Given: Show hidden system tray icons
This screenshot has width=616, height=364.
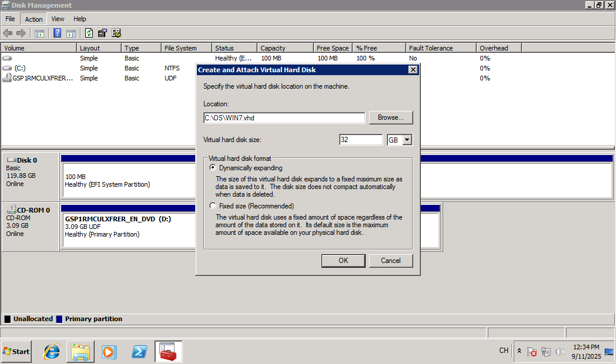Looking at the screenshot, I should click(x=519, y=351).
